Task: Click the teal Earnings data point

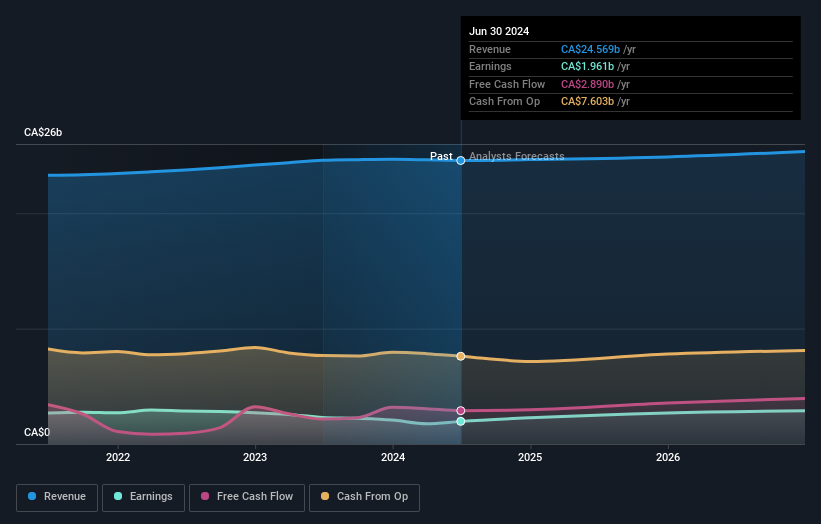Action: click(x=461, y=421)
